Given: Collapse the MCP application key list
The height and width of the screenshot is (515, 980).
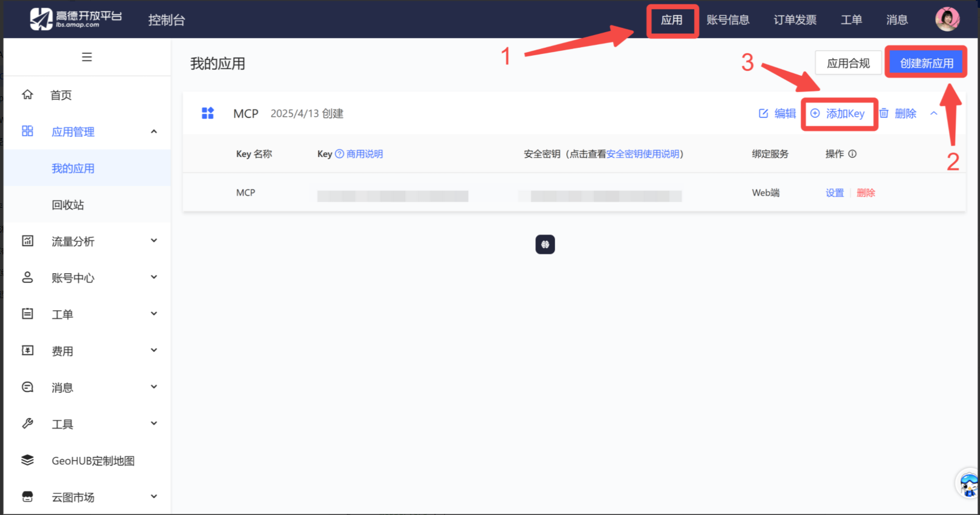Looking at the screenshot, I should (934, 113).
